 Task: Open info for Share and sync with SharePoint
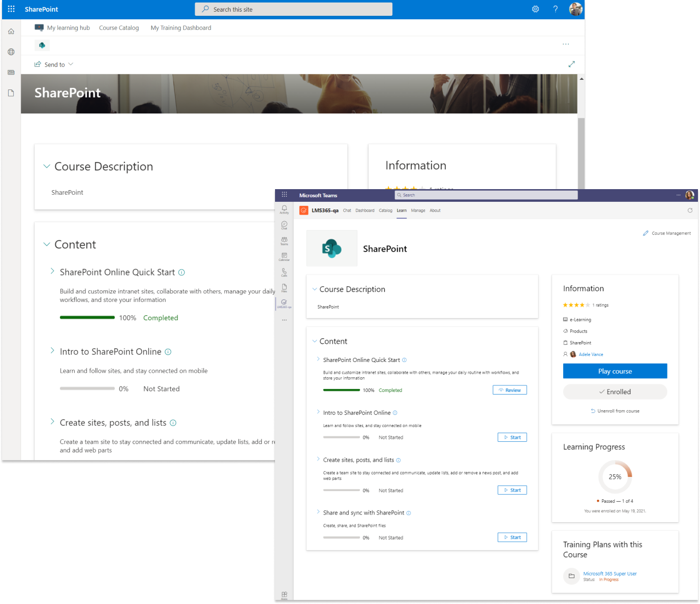click(409, 513)
